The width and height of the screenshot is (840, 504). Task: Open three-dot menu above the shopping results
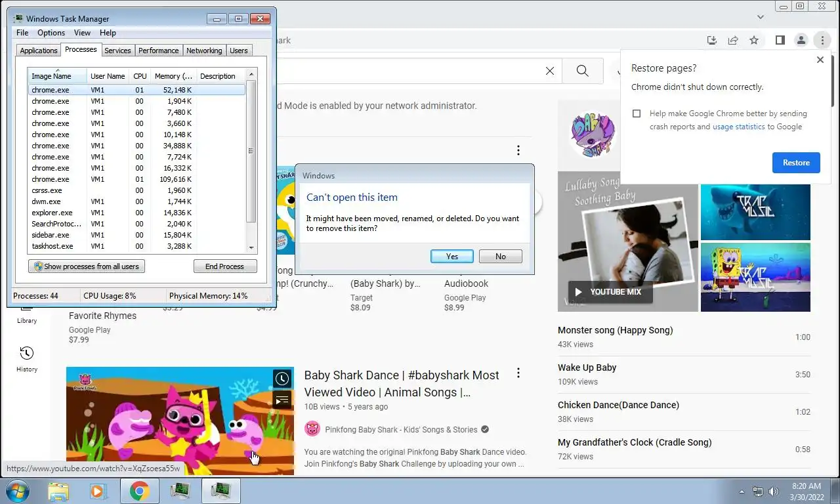click(x=518, y=150)
